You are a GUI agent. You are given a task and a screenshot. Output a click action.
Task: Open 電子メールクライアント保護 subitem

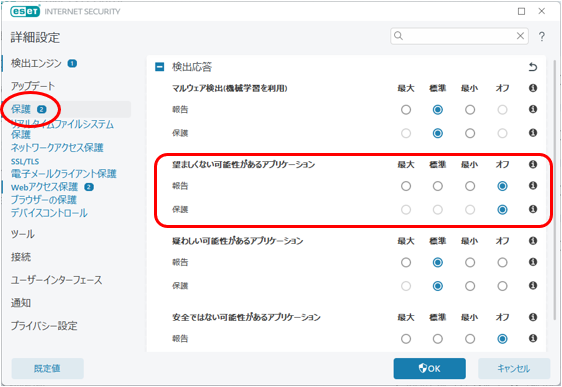(63, 174)
